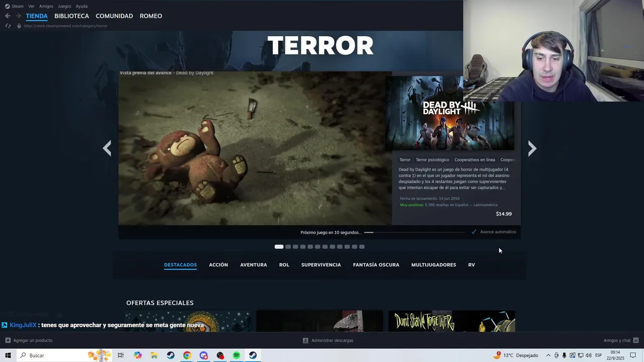Go back with the left arrow navigation icon
This screenshot has height=362, width=644.
pyautogui.click(x=8, y=16)
